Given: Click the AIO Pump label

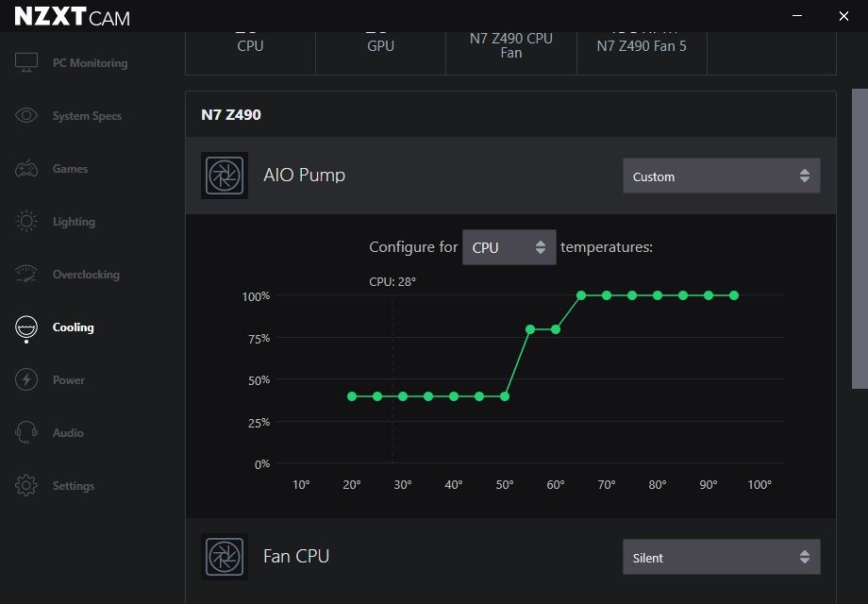Looking at the screenshot, I should (304, 175).
